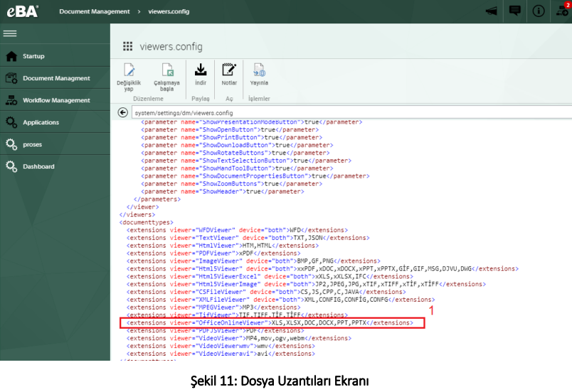Screen dimensions: 572x392
Task: Click the Değişiklik yap edit icon
Action: coord(129,70)
